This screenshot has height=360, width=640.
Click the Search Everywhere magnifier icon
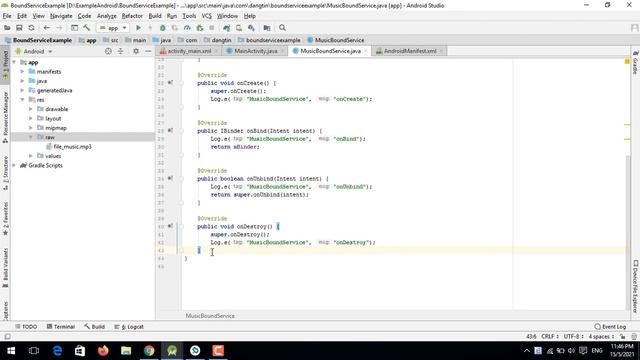click(282, 28)
